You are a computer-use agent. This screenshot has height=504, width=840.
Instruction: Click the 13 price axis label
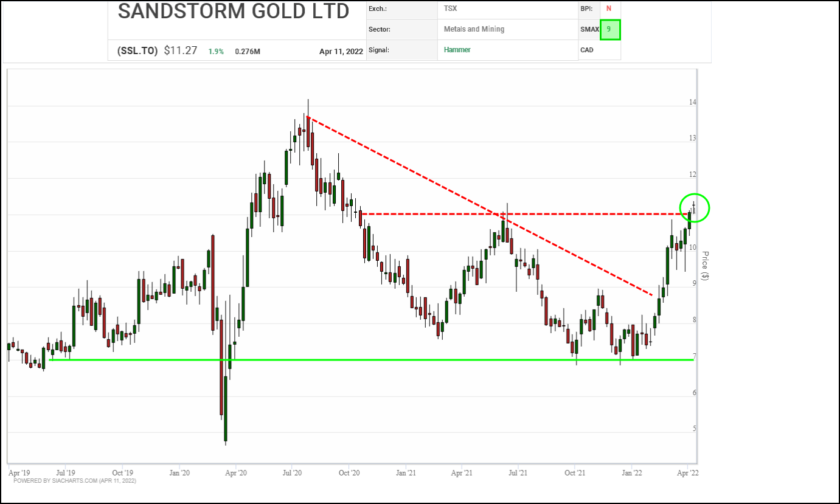[693, 138]
